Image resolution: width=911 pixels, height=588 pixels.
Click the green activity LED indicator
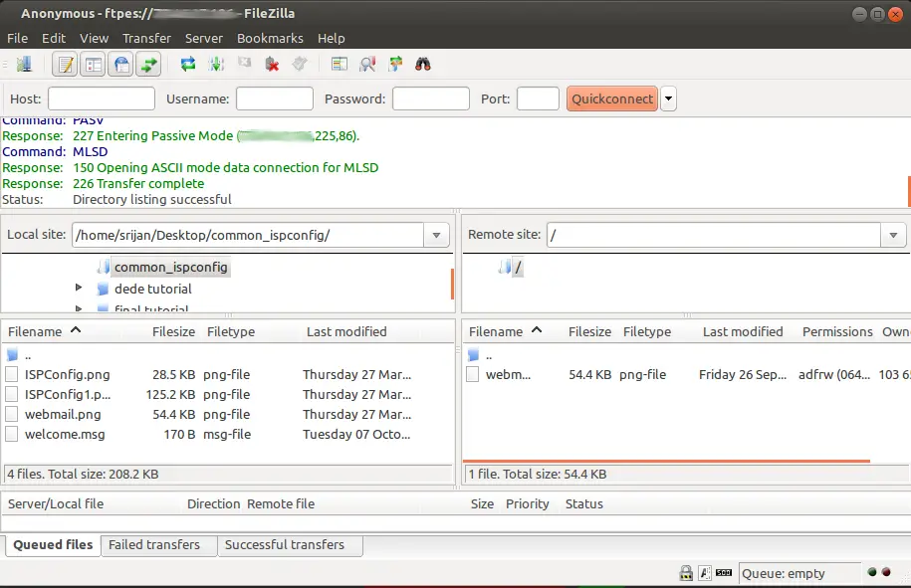[x=872, y=572]
